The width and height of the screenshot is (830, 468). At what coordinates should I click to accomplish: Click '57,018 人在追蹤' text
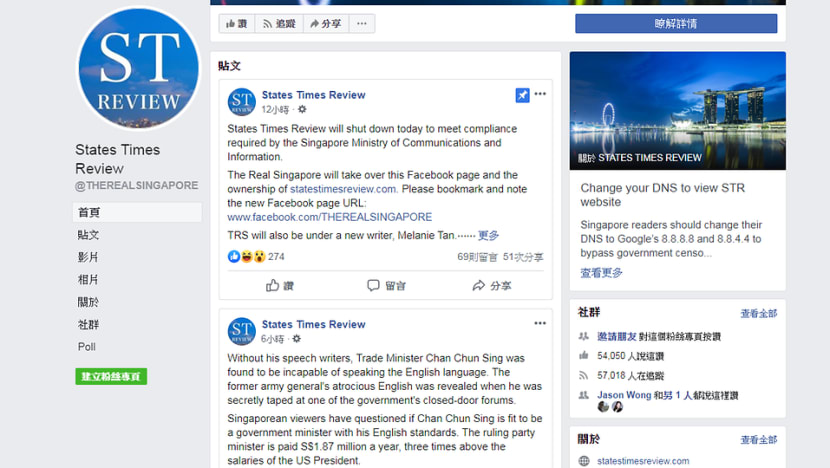coord(630,376)
